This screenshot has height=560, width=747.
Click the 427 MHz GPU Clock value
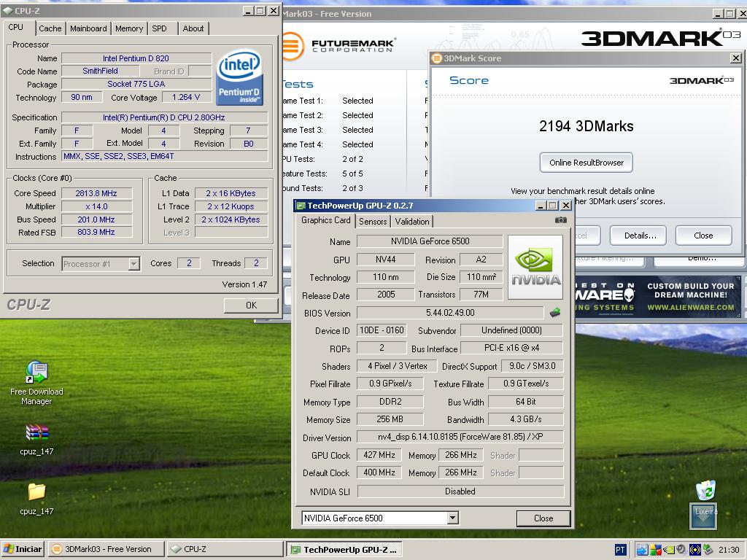379,455
